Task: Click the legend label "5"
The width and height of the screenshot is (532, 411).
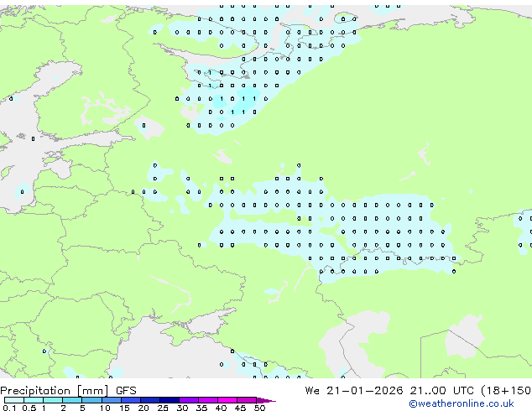Action: click(x=82, y=408)
